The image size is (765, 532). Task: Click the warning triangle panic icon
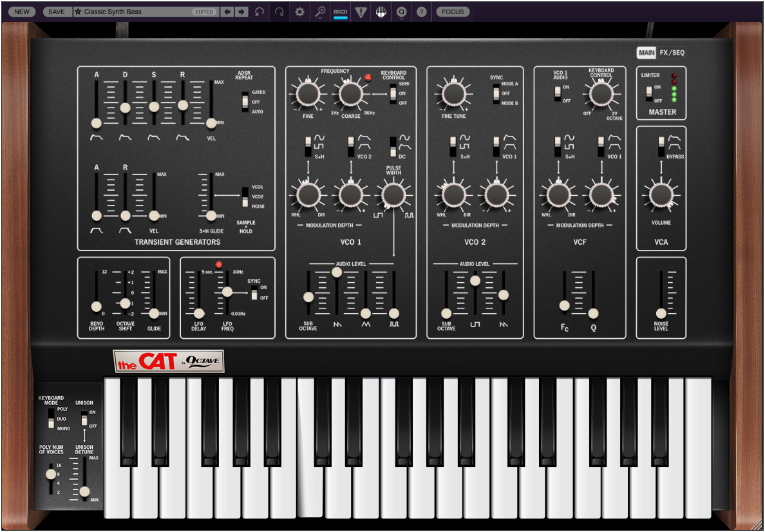(361, 12)
